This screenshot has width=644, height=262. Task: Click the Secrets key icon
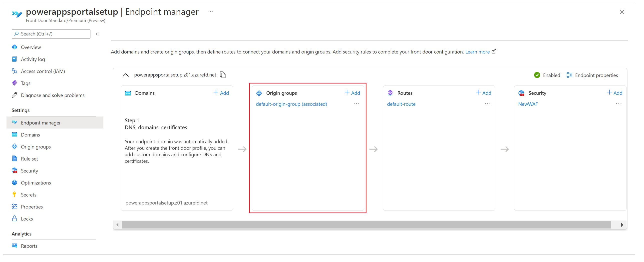(14, 195)
